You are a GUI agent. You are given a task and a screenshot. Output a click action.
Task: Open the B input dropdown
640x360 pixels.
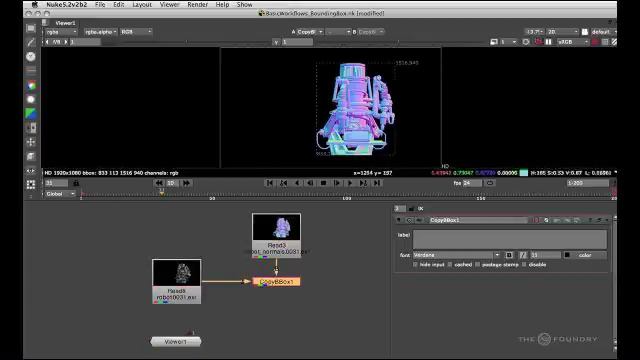[x=371, y=31]
